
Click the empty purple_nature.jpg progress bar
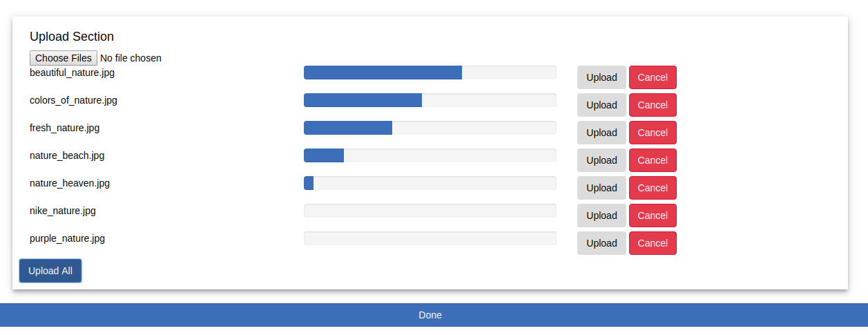coord(430,238)
